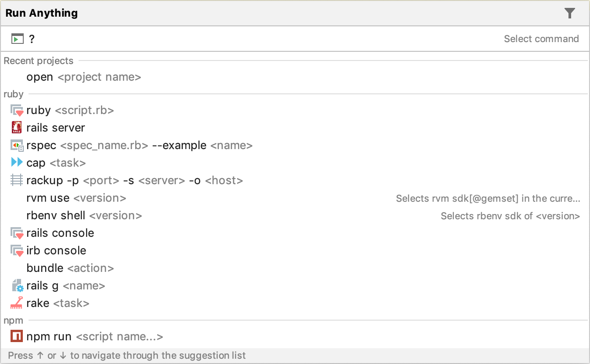Click the run console icon beside the question mark

coord(17,39)
